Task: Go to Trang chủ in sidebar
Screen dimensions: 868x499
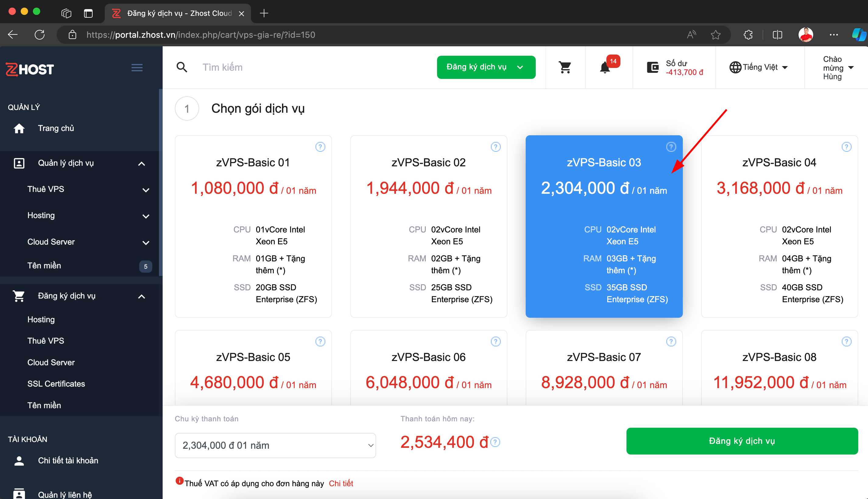Action: point(56,128)
